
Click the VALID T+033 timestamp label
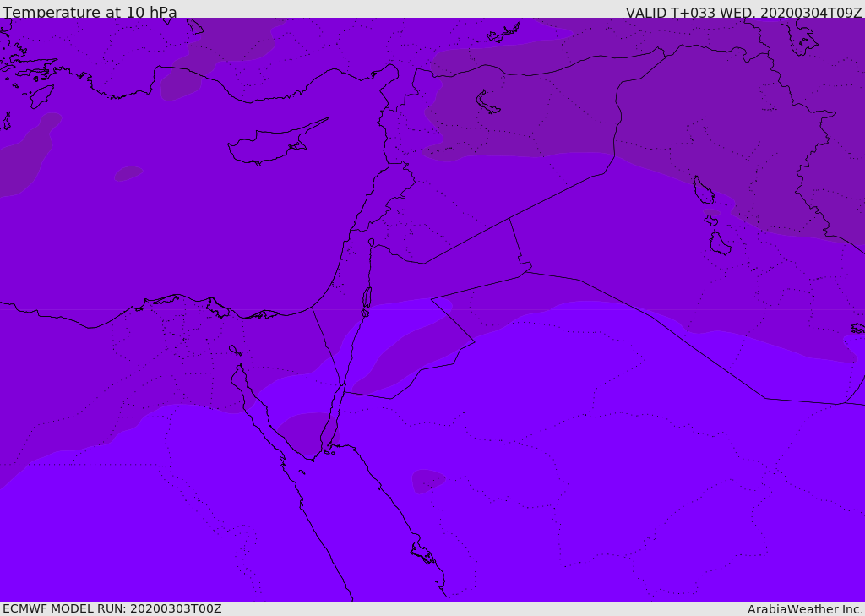point(743,12)
